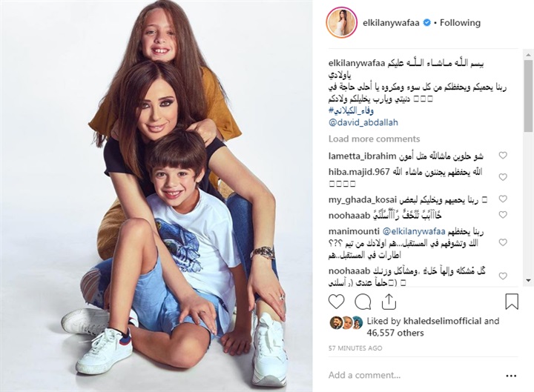The image size is (534, 392).
Task: View the 46,557 others likes list
Action: tap(395, 333)
